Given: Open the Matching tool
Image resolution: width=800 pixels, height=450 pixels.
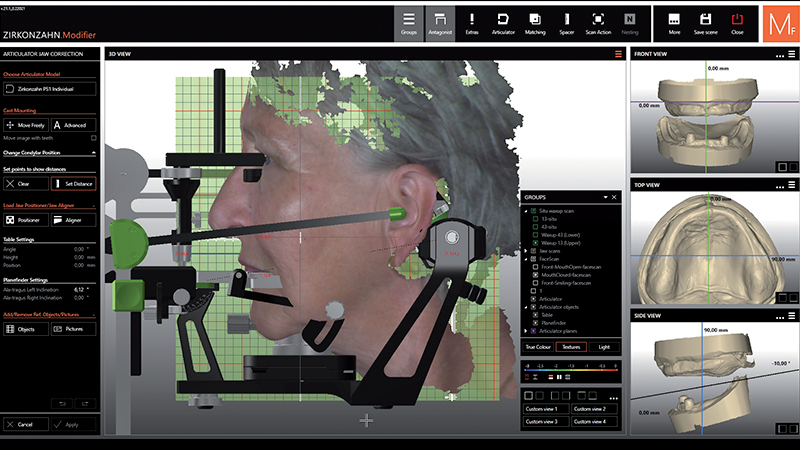Looking at the screenshot, I should pyautogui.click(x=535, y=24).
